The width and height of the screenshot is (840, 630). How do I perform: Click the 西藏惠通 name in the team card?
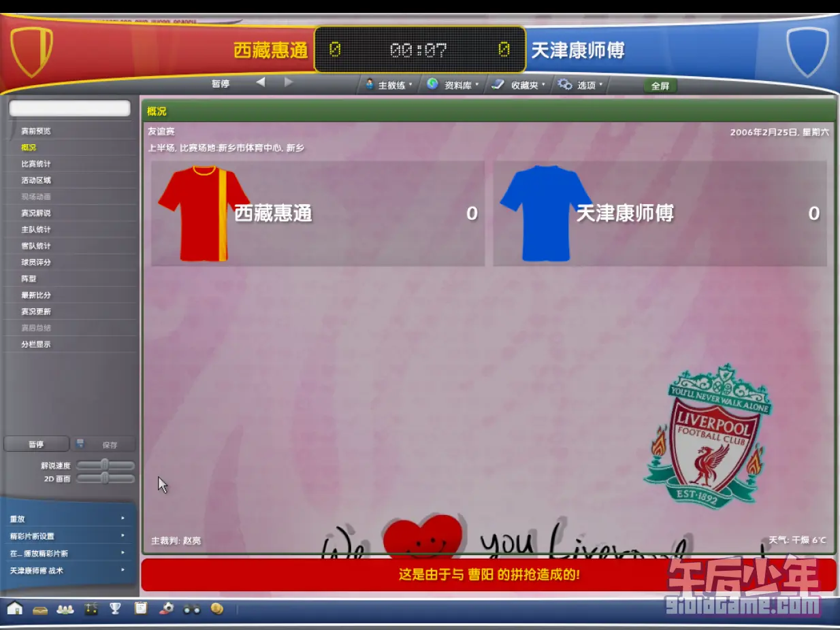pyautogui.click(x=273, y=214)
